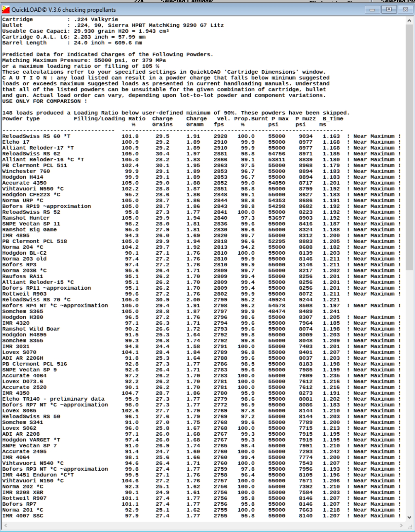Image resolution: width=415 pixels, height=532 pixels.
Task: Click the horizontal scrollbar right arrow
Action: pyautogui.click(x=401, y=525)
